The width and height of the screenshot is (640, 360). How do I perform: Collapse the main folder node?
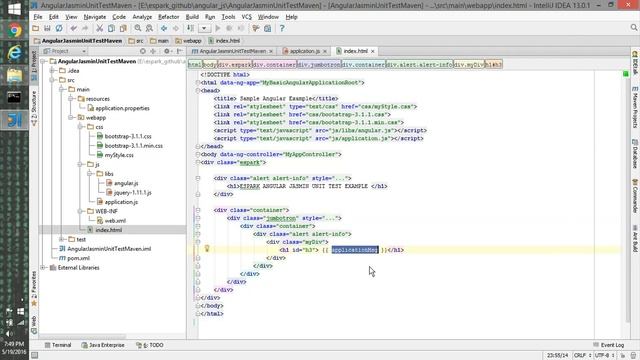(x=61, y=89)
